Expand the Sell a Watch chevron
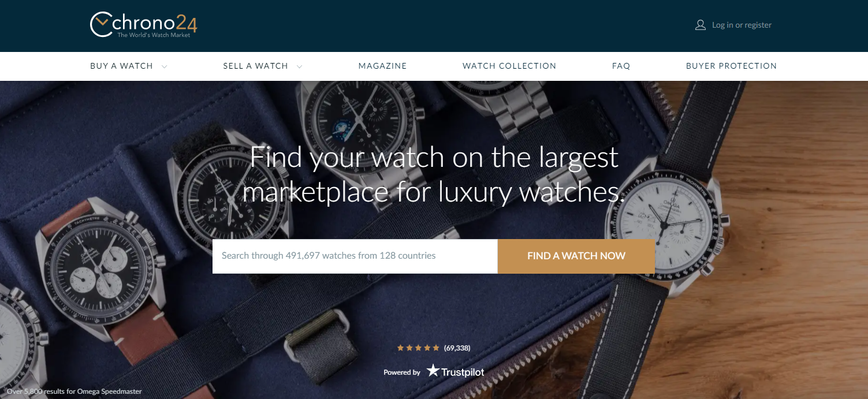Image resolution: width=868 pixels, height=399 pixels. pos(299,66)
